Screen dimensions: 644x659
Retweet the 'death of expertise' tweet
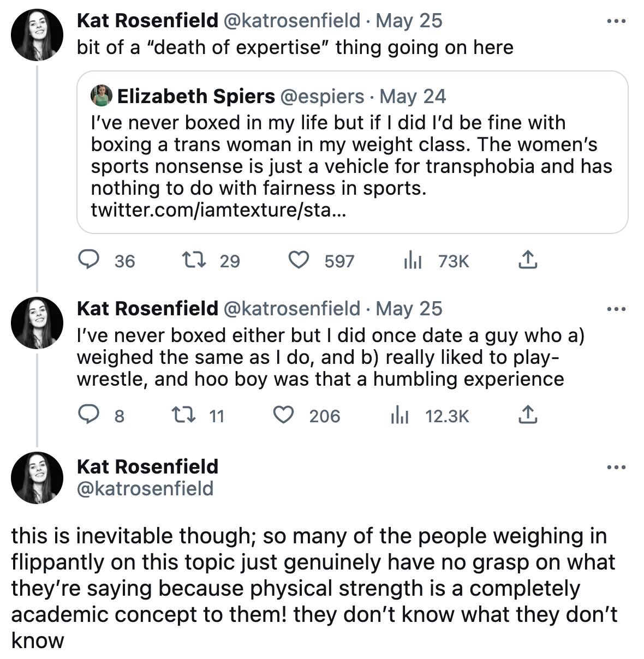pyautogui.click(x=194, y=260)
